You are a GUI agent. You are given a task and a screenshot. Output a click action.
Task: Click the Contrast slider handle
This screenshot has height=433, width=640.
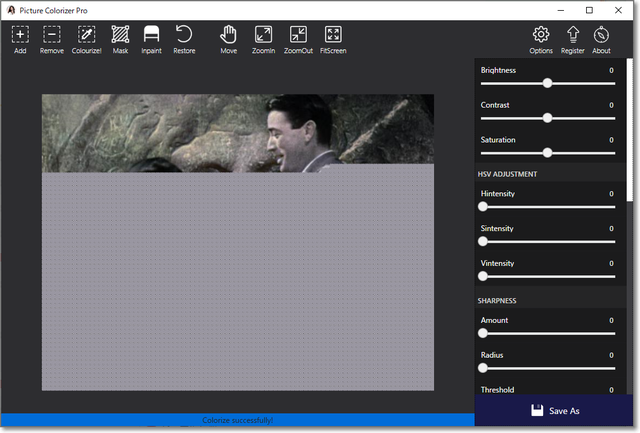(x=547, y=118)
